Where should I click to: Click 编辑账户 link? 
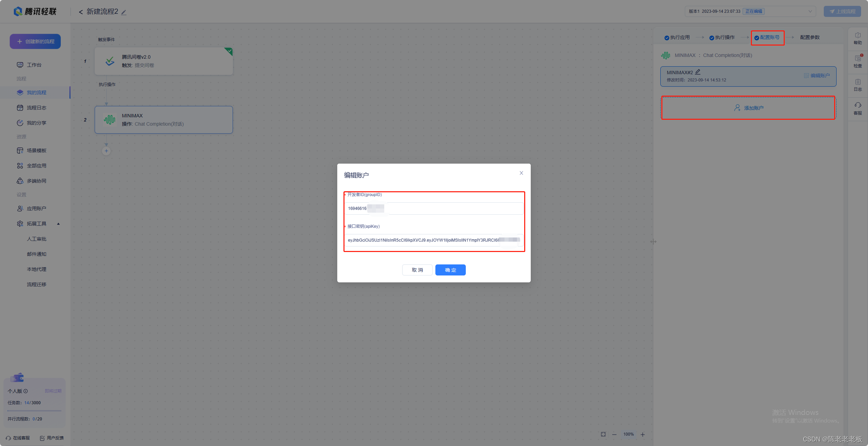pyautogui.click(x=817, y=76)
